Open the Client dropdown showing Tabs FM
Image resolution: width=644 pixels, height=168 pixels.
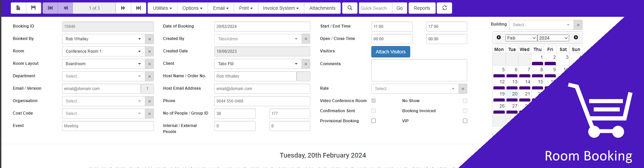point(258,64)
